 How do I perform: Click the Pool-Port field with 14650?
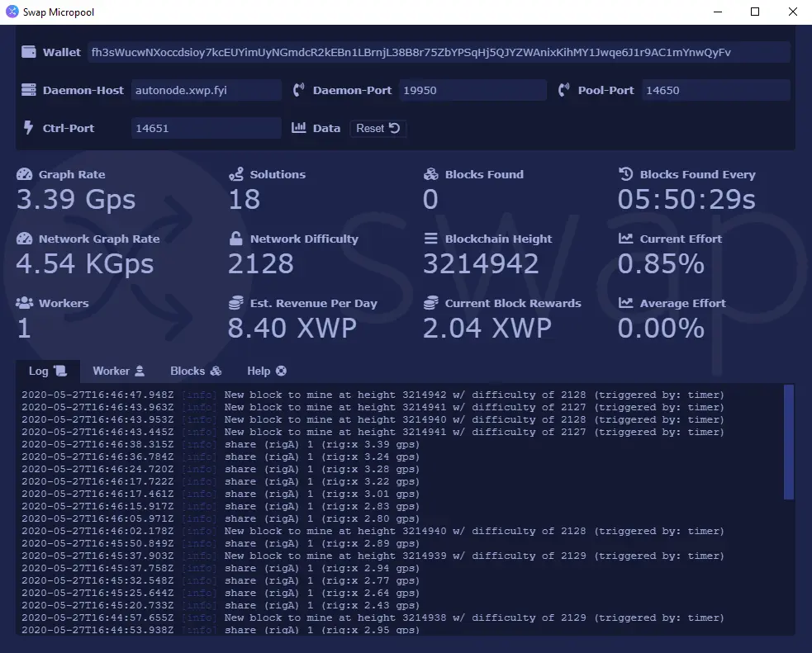click(x=715, y=90)
